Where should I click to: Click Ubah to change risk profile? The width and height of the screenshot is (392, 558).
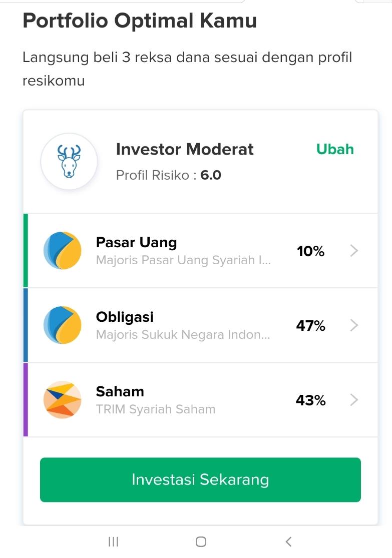tap(335, 149)
